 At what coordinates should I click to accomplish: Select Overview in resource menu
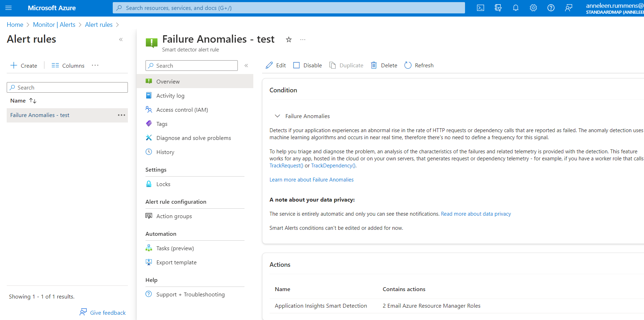point(195,81)
